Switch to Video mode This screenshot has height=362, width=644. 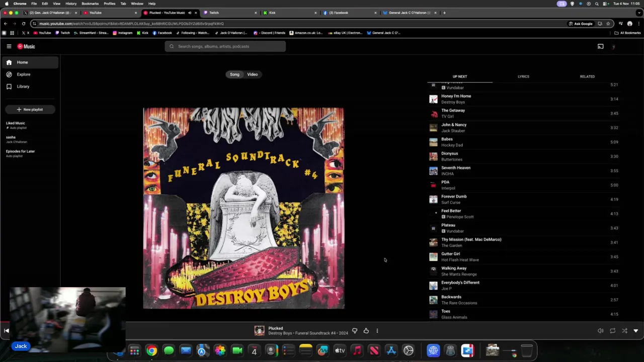click(x=252, y=74)
